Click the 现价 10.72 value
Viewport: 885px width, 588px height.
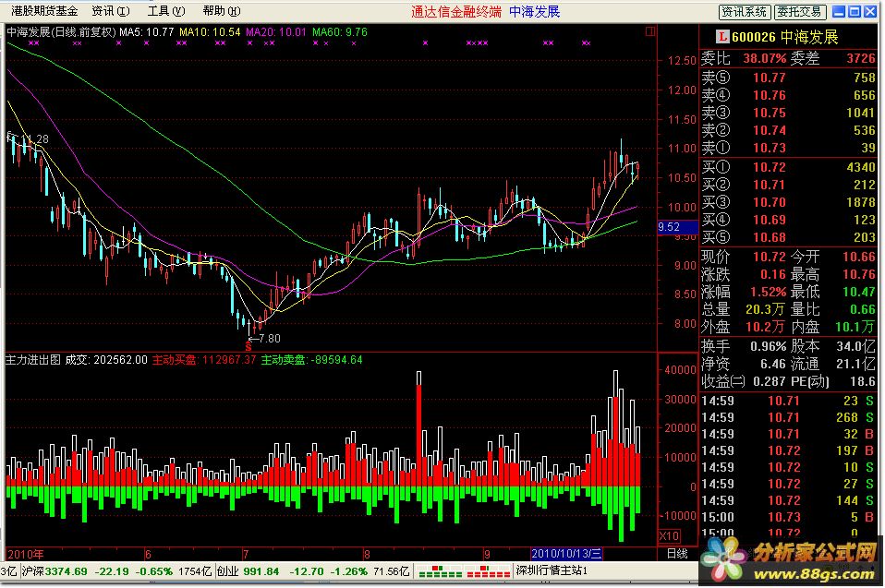pos(770,257)
